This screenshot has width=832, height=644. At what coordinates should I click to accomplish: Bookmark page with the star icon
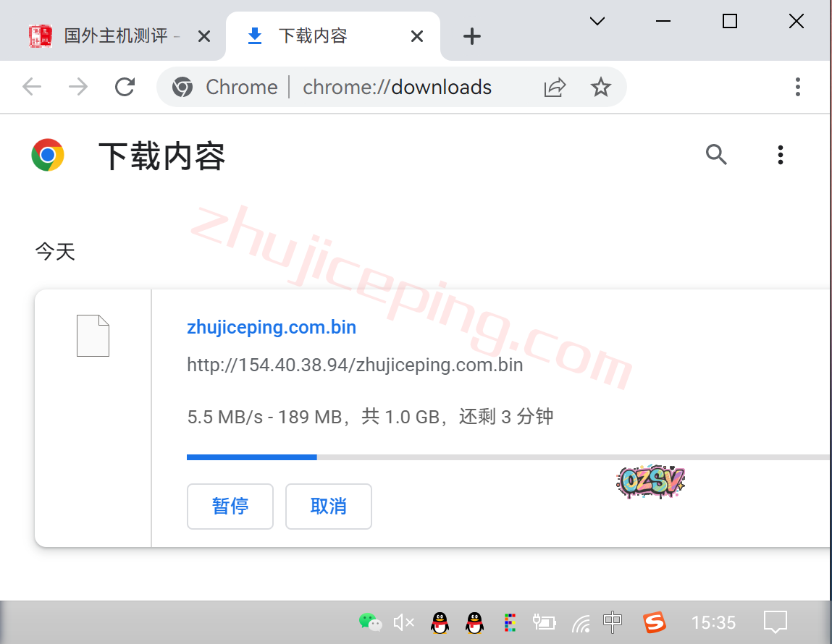coord(600,88)
